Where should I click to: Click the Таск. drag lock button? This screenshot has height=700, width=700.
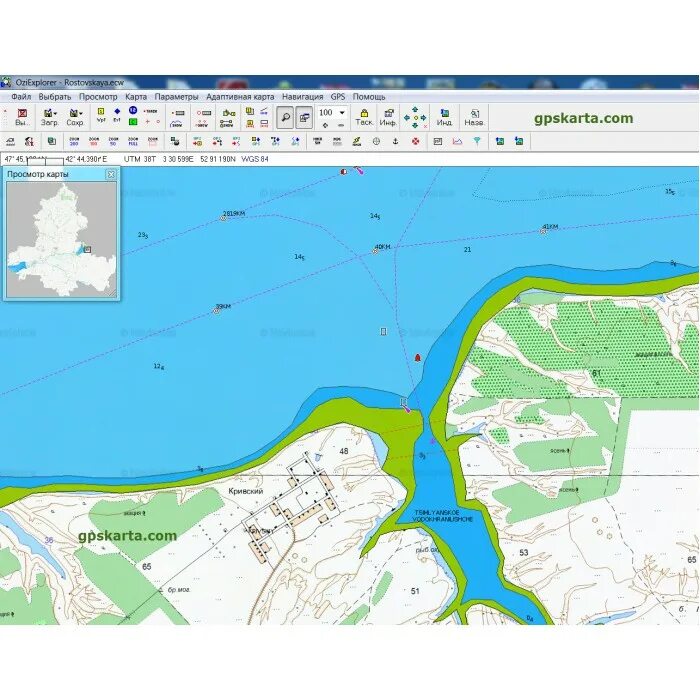(364, 117)
